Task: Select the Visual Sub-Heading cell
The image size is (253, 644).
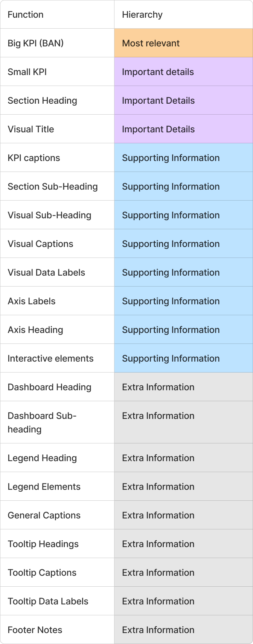Action: (x=57, y=215)
